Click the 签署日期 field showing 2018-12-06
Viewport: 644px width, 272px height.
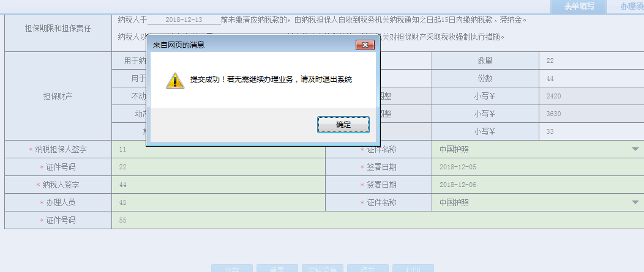[x=538, y=185]
